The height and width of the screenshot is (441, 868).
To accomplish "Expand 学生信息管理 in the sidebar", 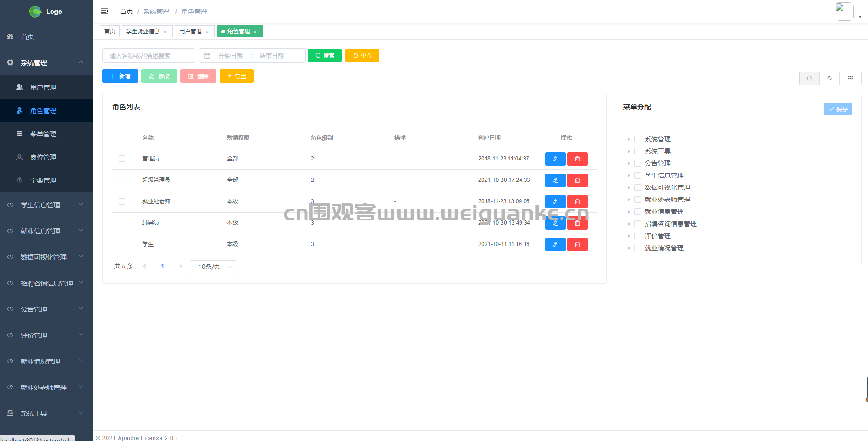I will tap(47, 205).
